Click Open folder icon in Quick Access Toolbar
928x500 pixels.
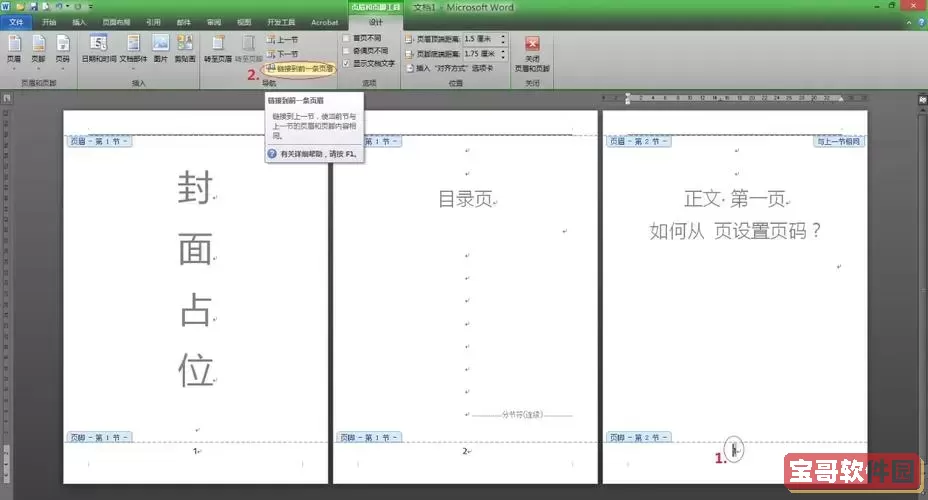21,7
